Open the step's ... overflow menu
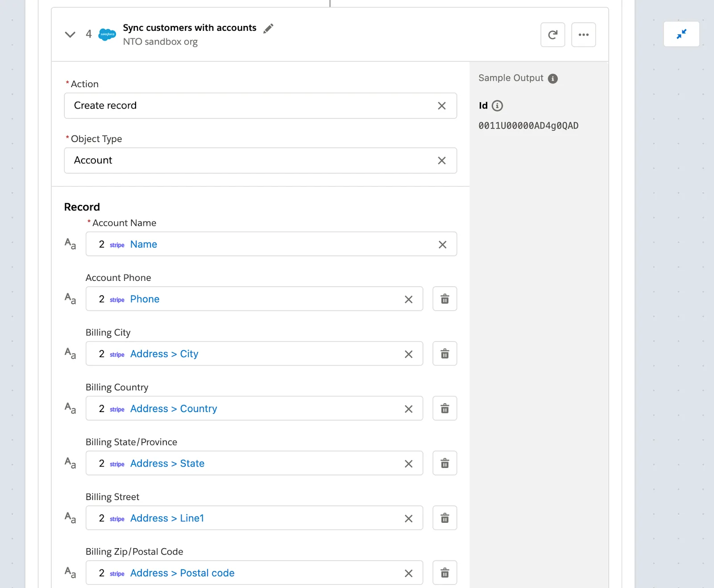 point(584,34)
